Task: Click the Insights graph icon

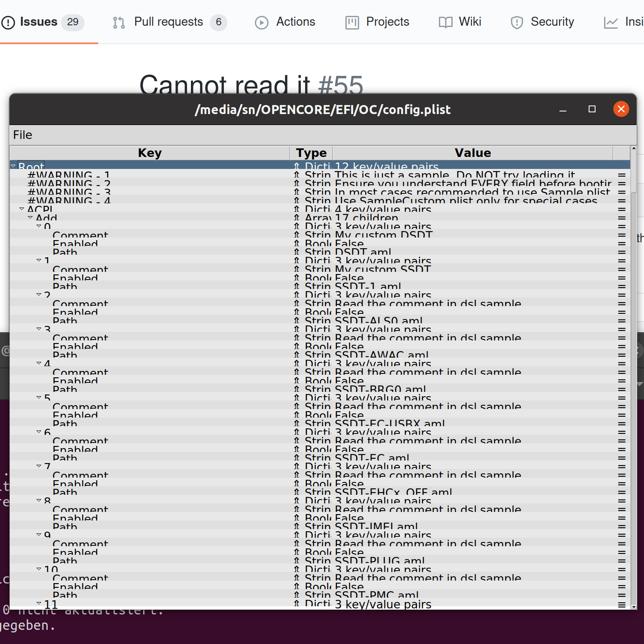Action: (611, 22)
